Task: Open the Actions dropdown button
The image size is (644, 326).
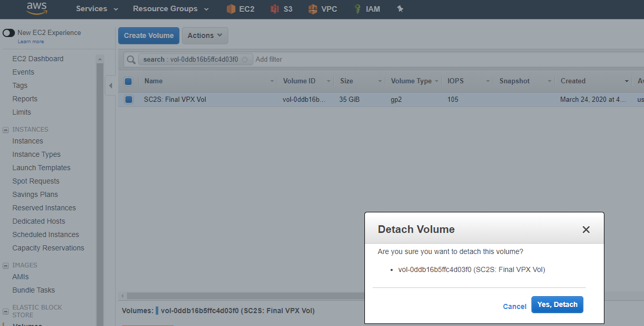Action: (x=205, y=35)
